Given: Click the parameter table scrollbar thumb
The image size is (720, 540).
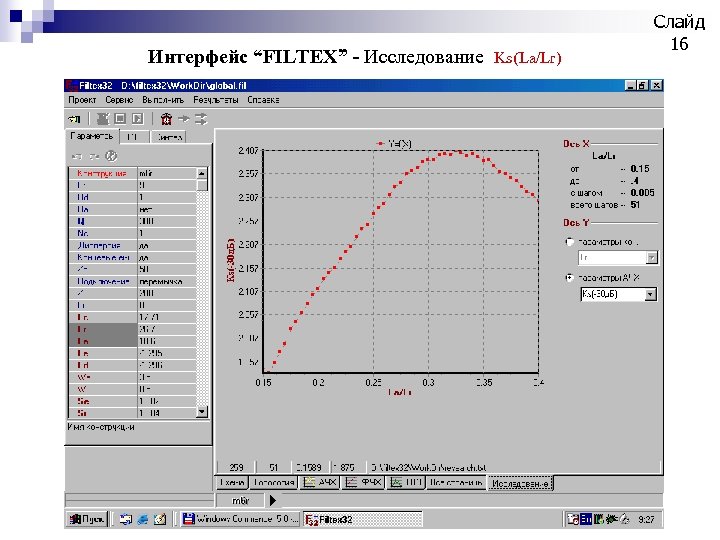Looking at the screenshot, I should pyautogui.click(x=202, y=185).
